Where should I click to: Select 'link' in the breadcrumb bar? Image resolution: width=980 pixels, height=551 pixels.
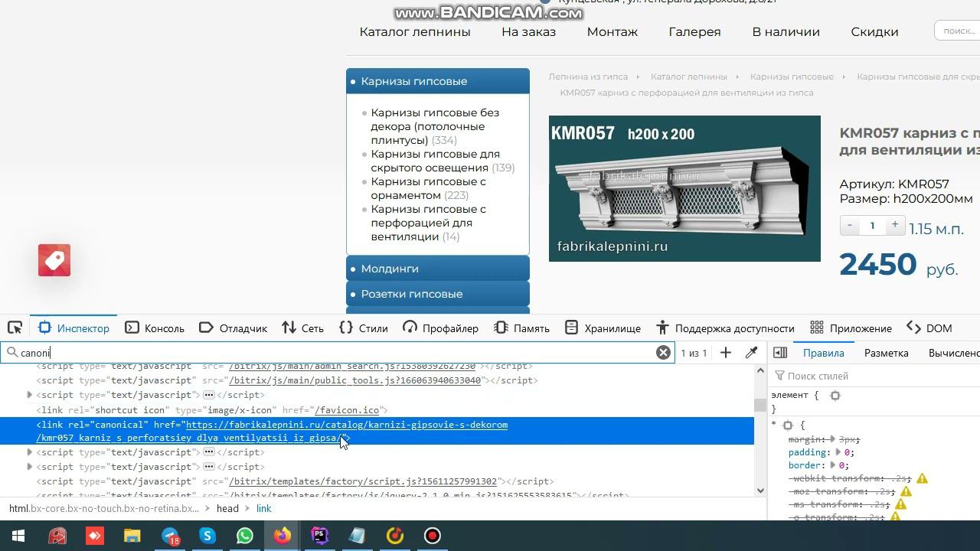264,508
